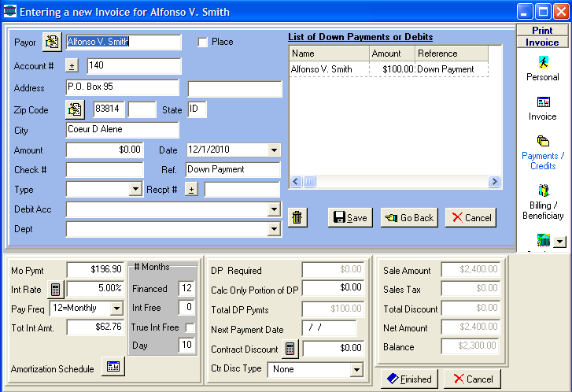The width and height of the screenshot is (572, 392).
Task: Open the Pay Freq dropdown
Action: tap(116, 308)
